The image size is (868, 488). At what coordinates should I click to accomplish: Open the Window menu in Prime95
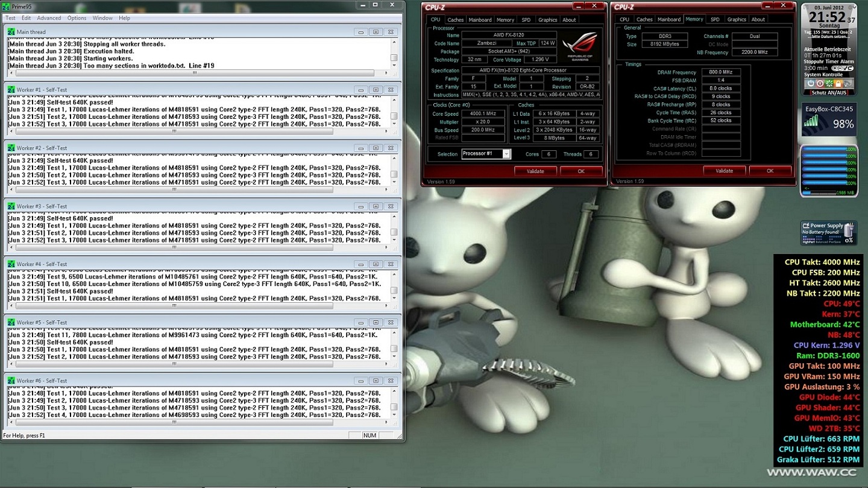pyautogui.click(x=102, y=18)
